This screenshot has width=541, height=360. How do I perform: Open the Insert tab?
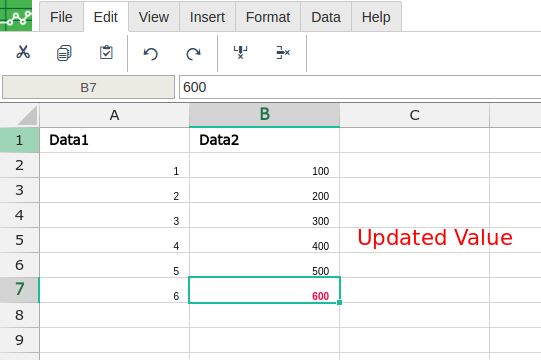coord(207,17)
